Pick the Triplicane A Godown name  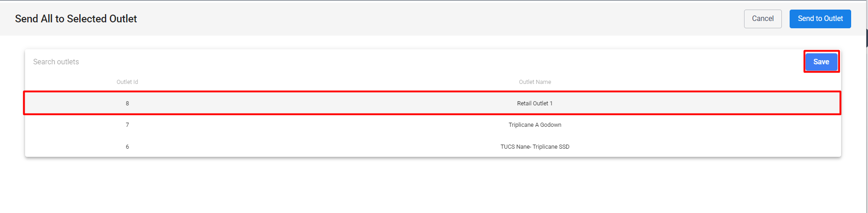click(x=534, y=125)
